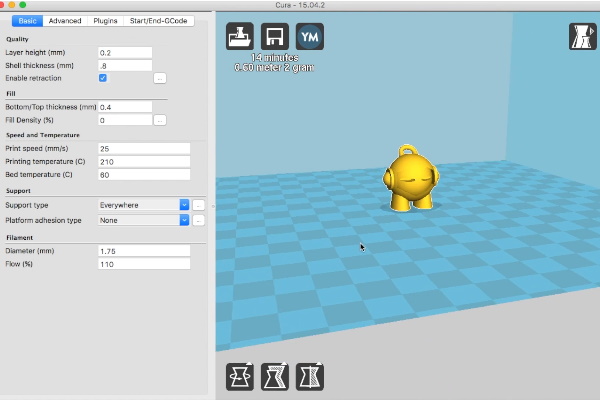Expand the Platform adhesion type dropdown

(x=144, y=220)
